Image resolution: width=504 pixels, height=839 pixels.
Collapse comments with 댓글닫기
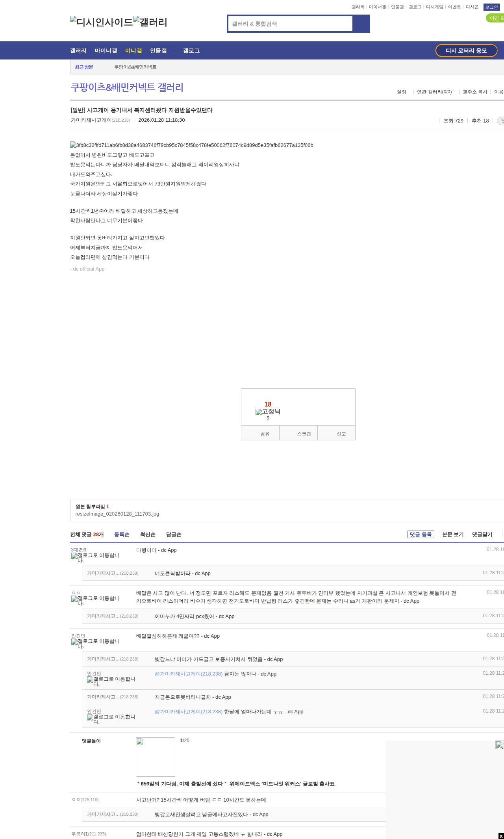click(482, 535)
